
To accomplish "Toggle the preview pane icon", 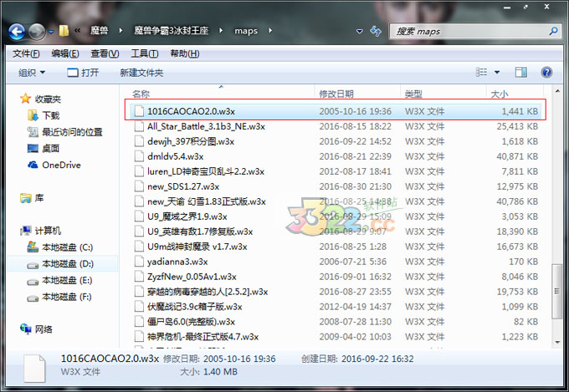I will coord(521,72).
